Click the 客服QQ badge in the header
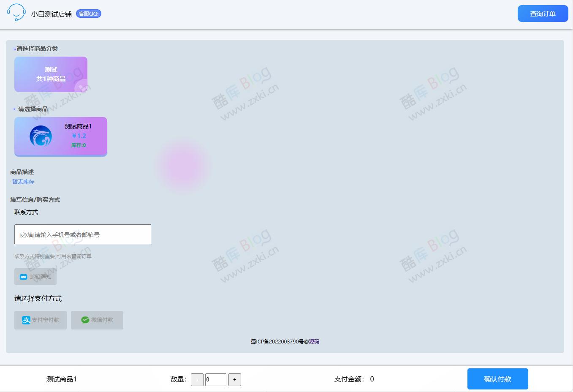 click(88, 13)
